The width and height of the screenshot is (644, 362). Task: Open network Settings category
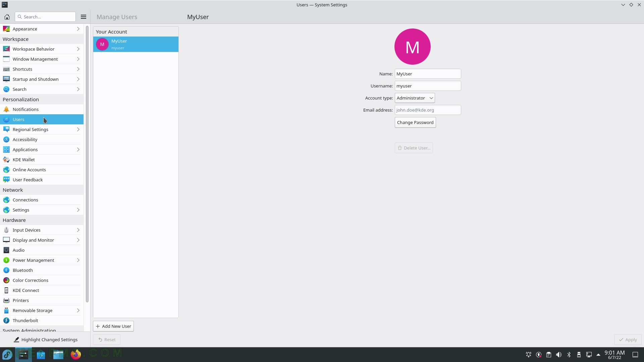point(42,210)
